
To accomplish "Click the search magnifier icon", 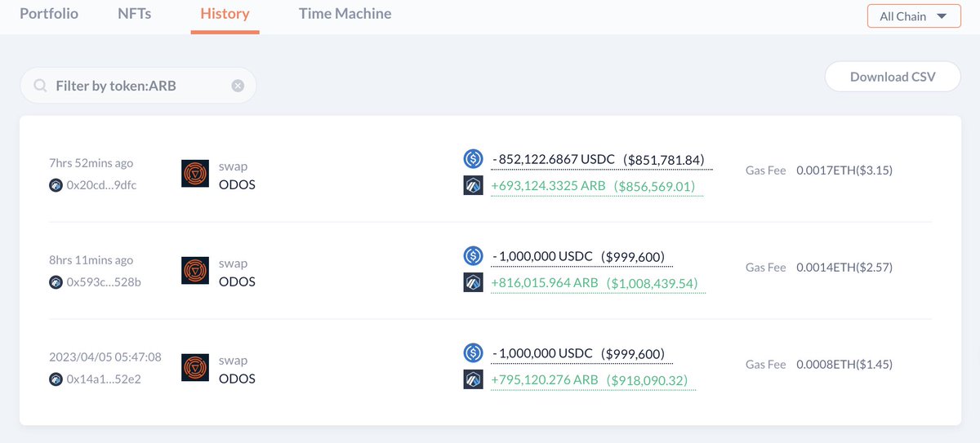I will point(39,86).
